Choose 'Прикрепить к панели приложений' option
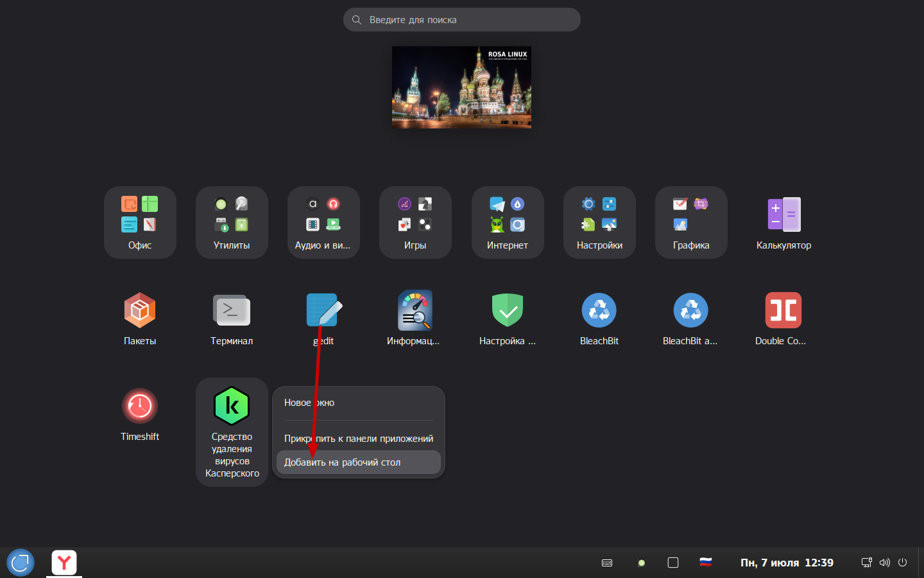Screen dimensions: 924x578 (x=358, y=439)
